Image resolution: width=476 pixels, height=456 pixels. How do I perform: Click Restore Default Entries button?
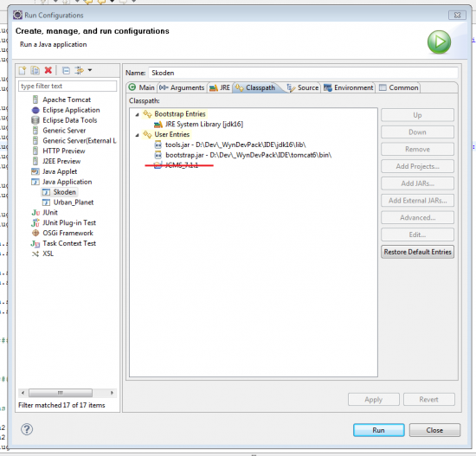tap(417, 252)
